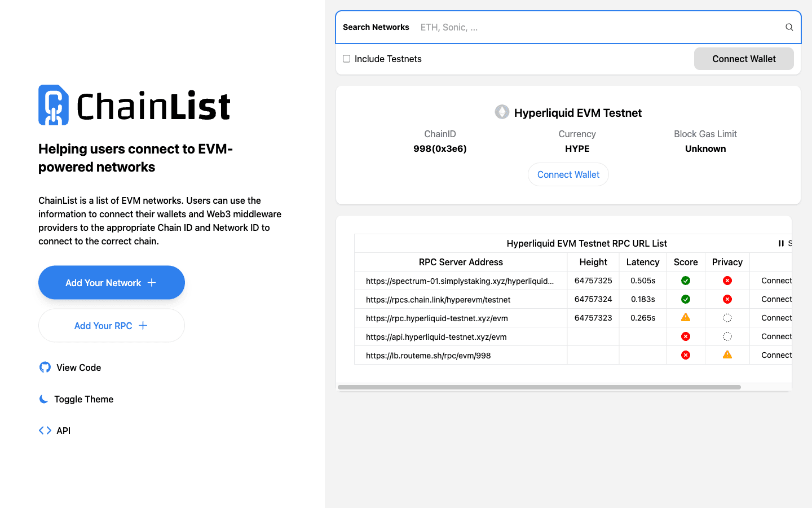This screenshot has width=812, height=508.
Task: Click the Height column header
Action: tap(593, 262)
